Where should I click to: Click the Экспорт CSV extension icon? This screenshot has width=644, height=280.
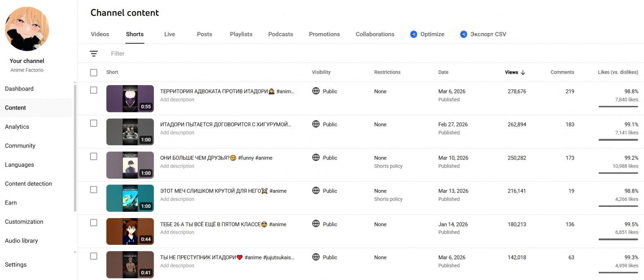(x=464, y=34)
